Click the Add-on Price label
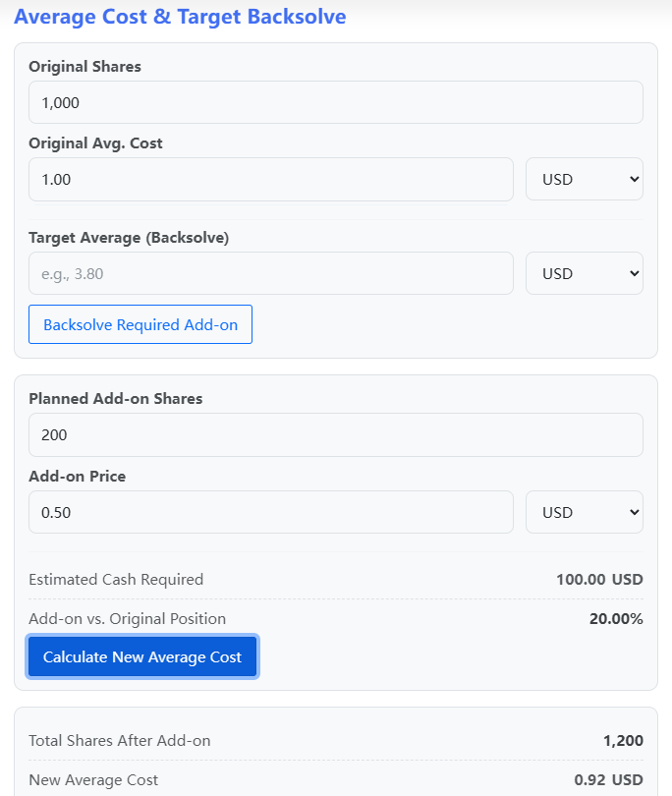Viewport: 672px width, 796px height. click(x=78, y=477)
